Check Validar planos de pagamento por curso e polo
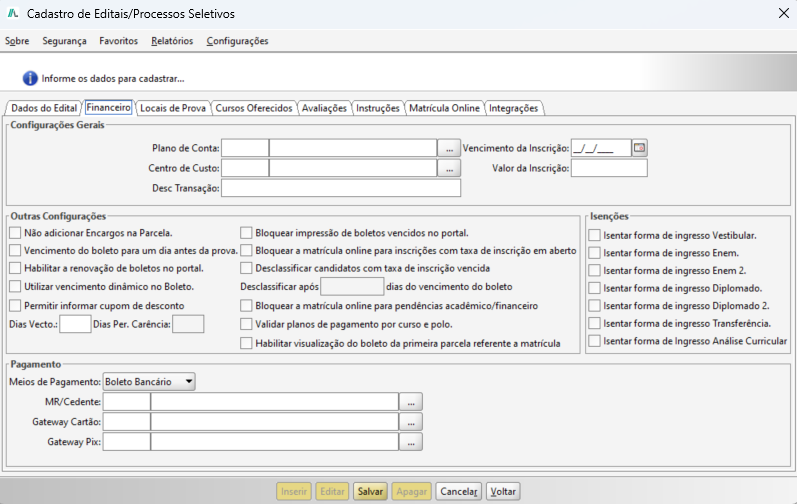 [x=246, y=324]
